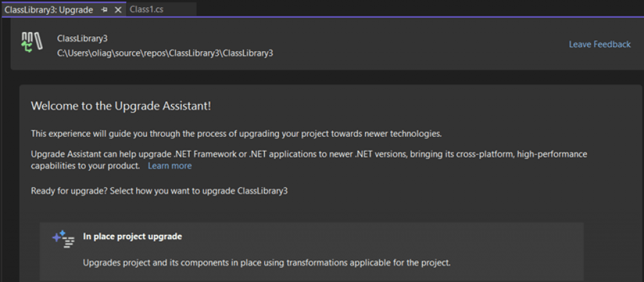The width and height of the screenshot is (644, 282).
Task: Click the ClassLibrary3 project name in header
Action: pos(83,38)
